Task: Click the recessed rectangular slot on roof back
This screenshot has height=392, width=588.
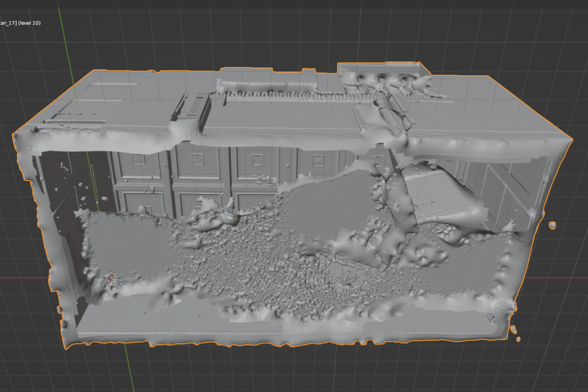Action: pos(267,86)
